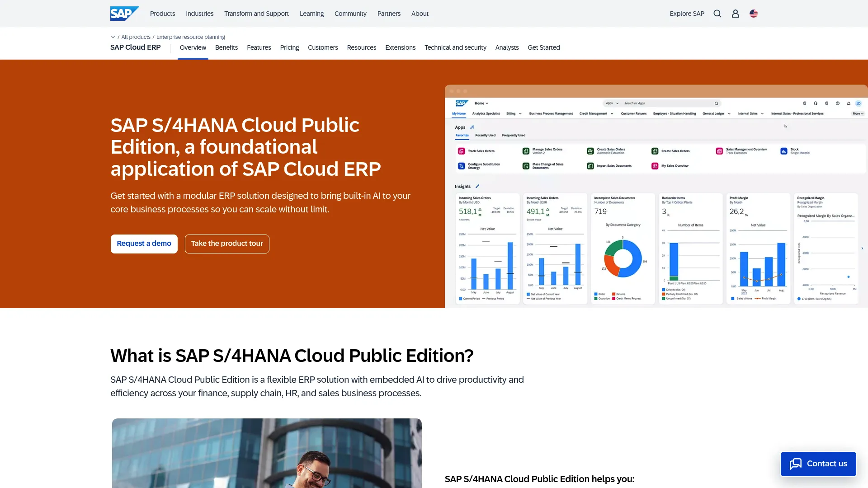Expand the More dropdown in dashboard
Viewport: 868px width, 488px height.
858,114
